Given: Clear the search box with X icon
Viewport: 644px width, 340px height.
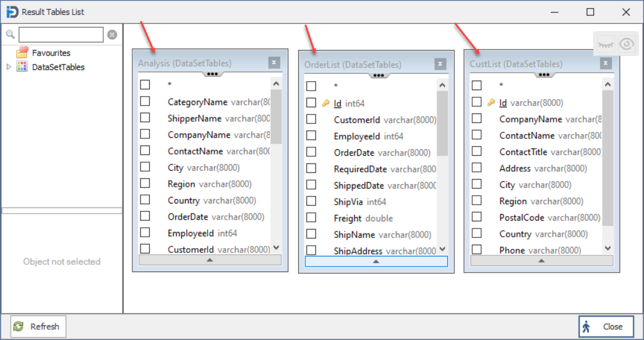Looking at the screenshot, I should (112, 35).
